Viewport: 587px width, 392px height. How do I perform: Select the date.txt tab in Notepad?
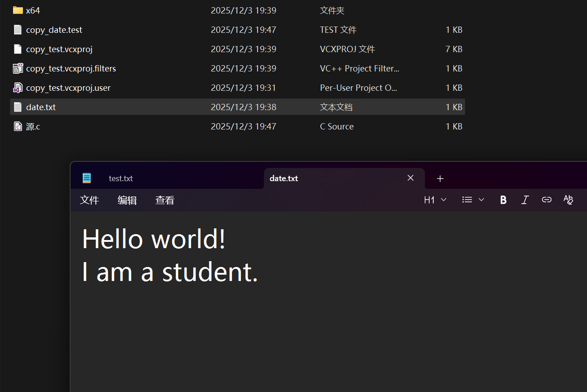click(x=284, y=178)
